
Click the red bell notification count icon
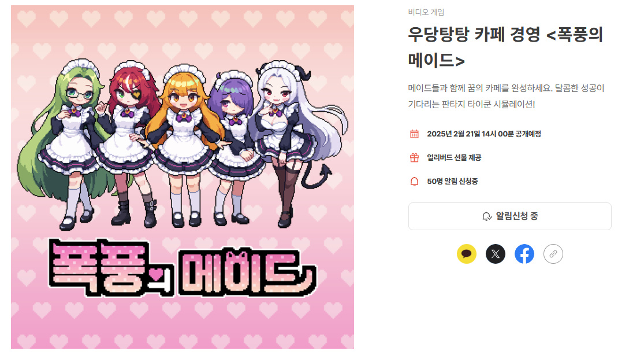(414, 182)
